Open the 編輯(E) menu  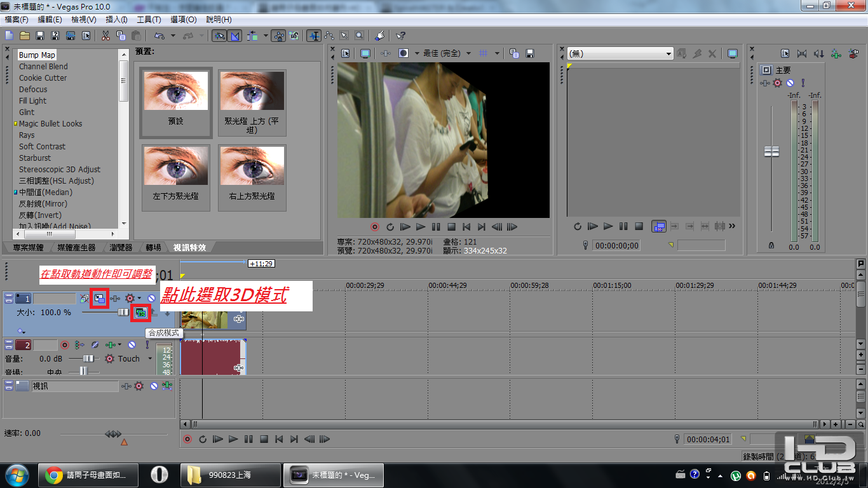coord(50,20)
